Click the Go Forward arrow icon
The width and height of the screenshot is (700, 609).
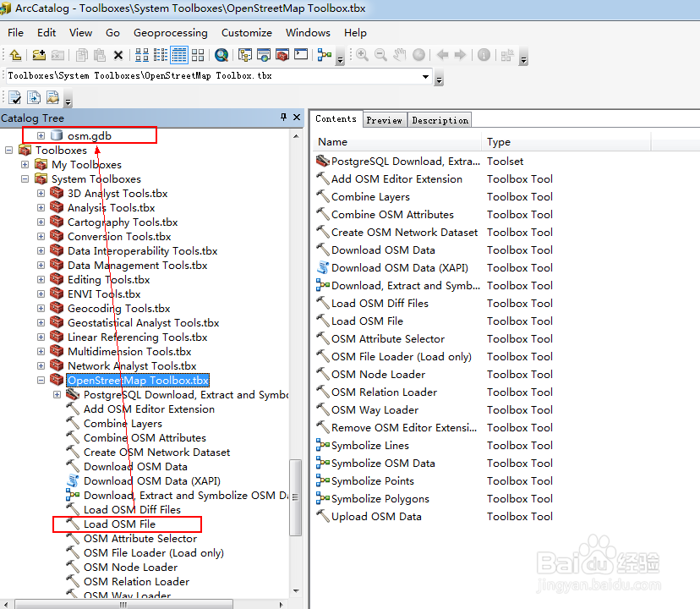click(x=460, y=55)
